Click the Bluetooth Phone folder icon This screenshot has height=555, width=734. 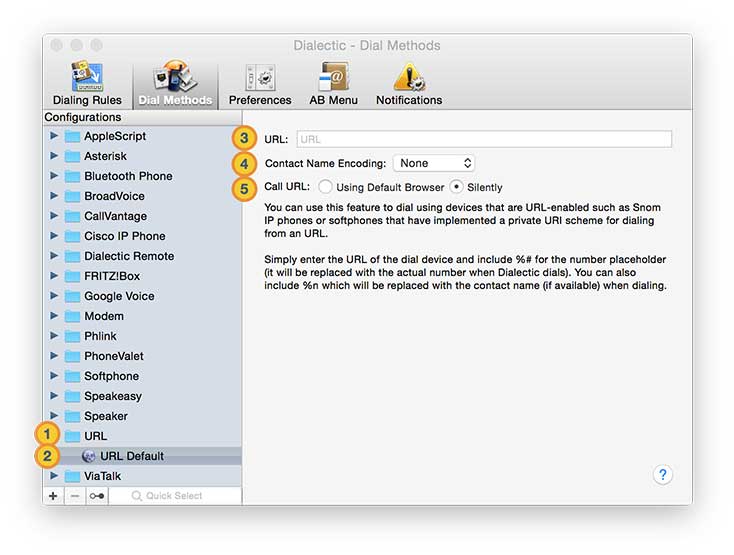[72, 176]
